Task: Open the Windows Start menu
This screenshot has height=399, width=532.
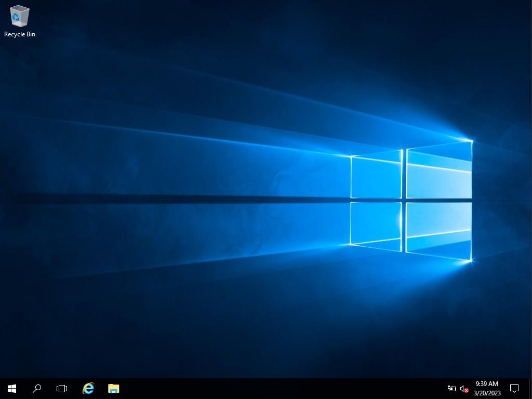Action: click(12, 389)
